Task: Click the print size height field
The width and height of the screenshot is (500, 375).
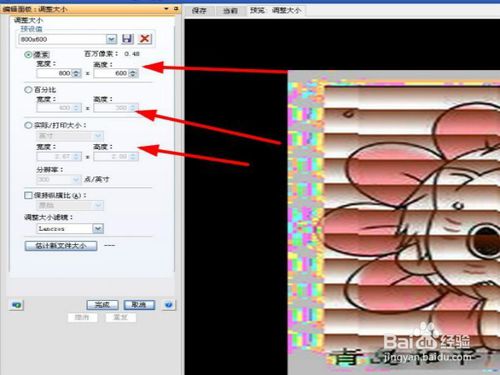Action: (x=116, y=156)
